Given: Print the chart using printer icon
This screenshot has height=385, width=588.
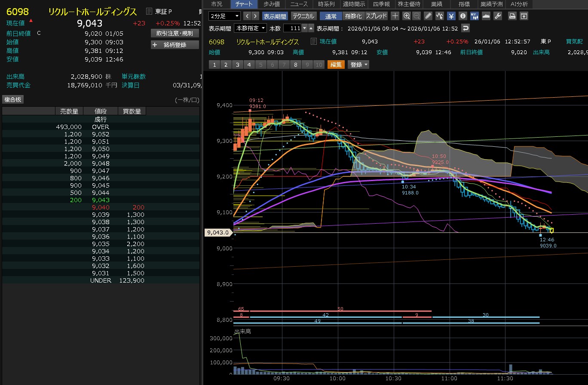Looking at the screenshot, I should point(512,16).
